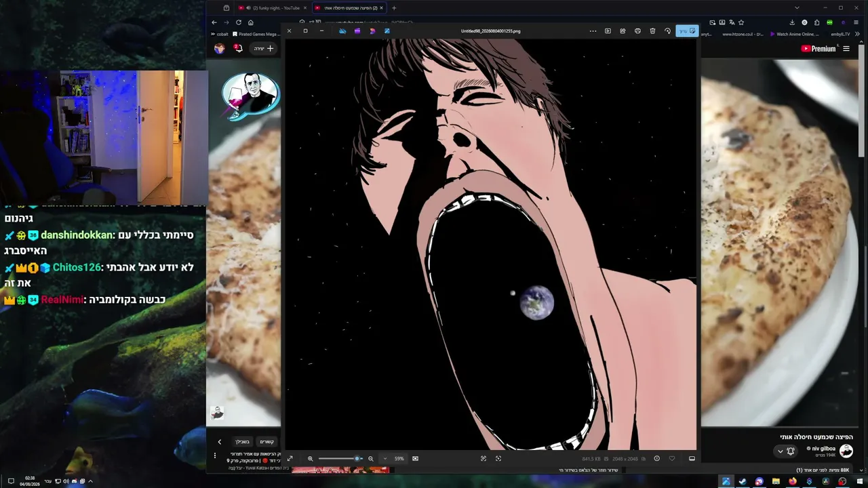This screenshot has width=868, height=488.
Task: Open the 'Watch Anime Online' bookmark
Action: 795,34
